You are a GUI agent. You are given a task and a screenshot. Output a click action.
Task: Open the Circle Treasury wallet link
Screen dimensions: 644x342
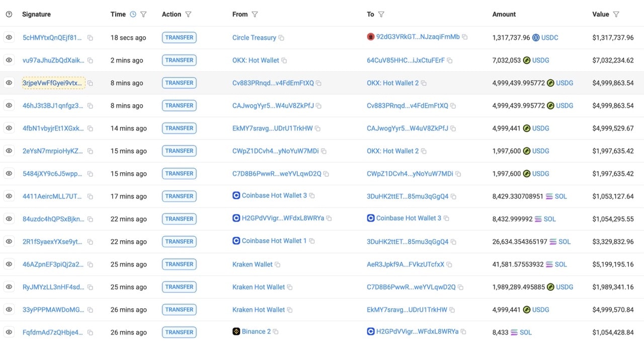(254, 37)
